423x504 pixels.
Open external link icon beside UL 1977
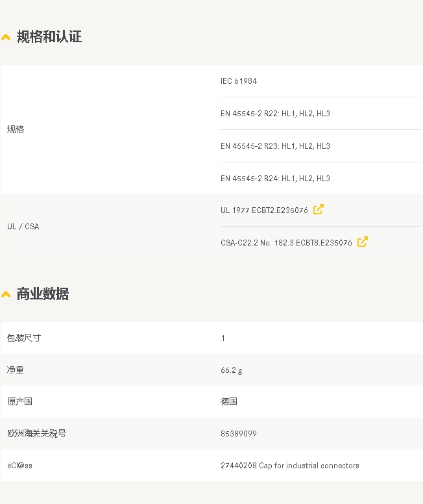point(319,210)
